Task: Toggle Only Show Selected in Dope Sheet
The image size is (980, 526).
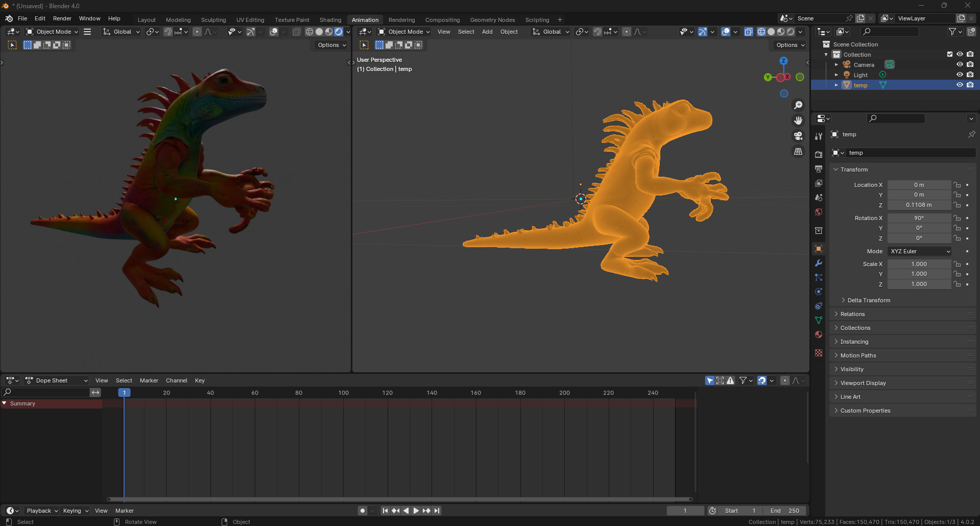Action: click(x=710, y=380)
